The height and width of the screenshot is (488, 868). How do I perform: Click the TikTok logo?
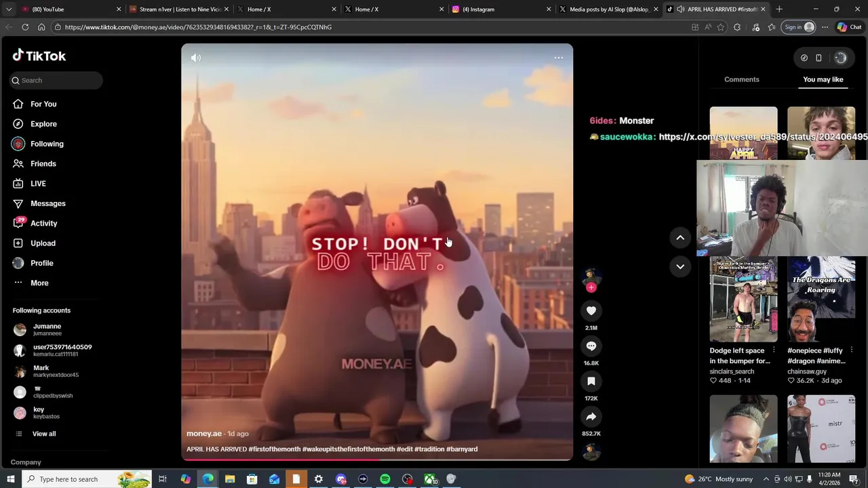(39, 56)
